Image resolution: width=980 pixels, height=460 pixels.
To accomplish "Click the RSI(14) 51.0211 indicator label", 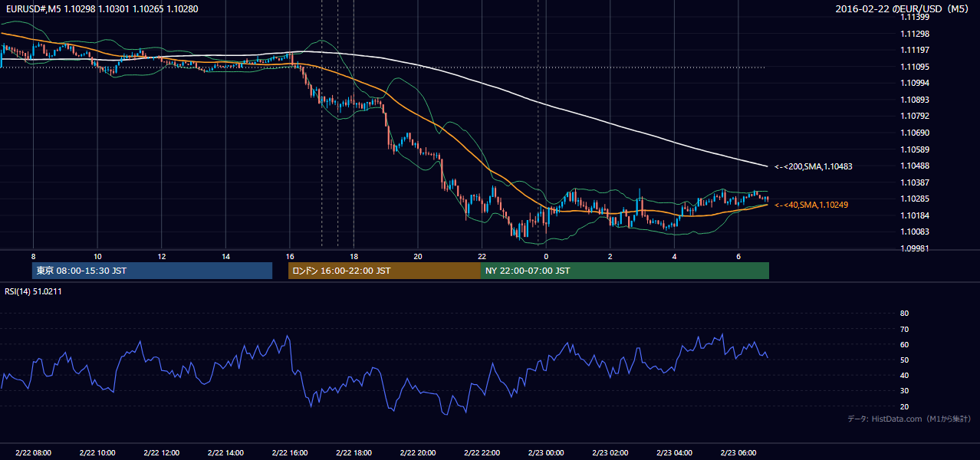I will [31, 291].
